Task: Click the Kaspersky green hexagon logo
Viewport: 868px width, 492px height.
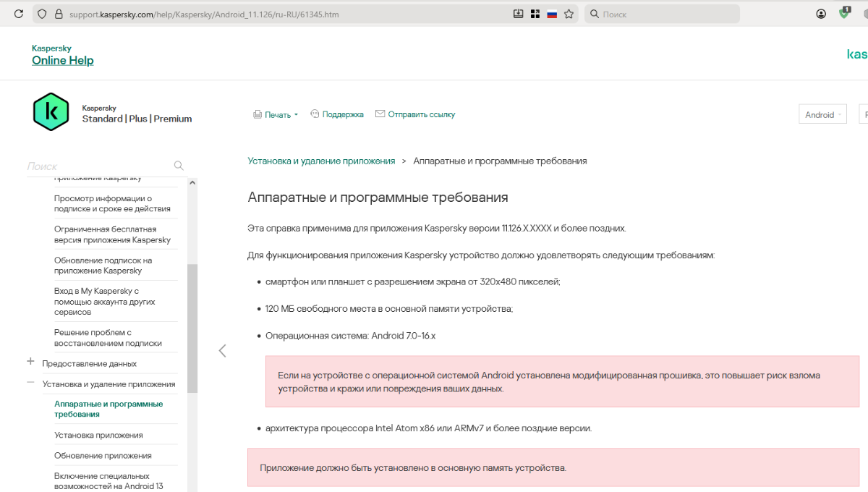Action: (x=51, y=111)
